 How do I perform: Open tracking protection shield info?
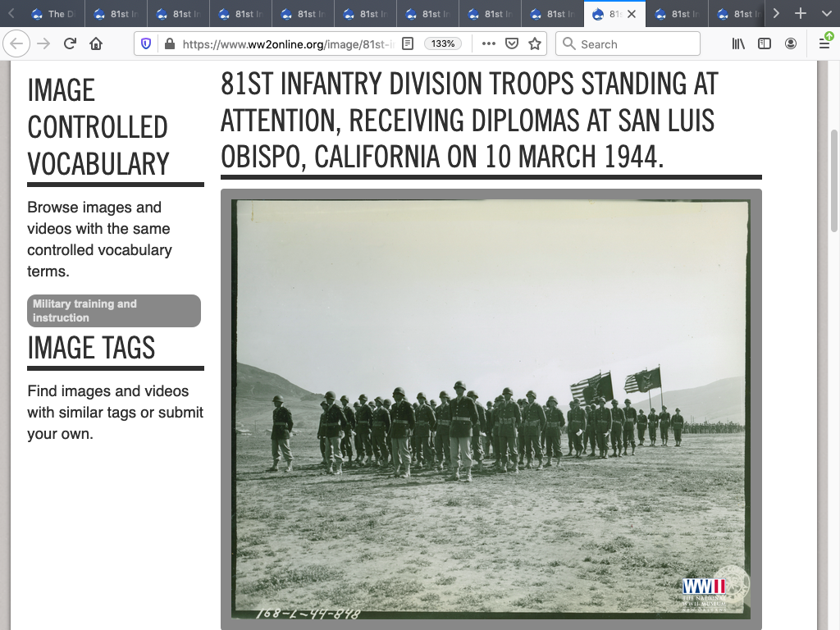146,44
